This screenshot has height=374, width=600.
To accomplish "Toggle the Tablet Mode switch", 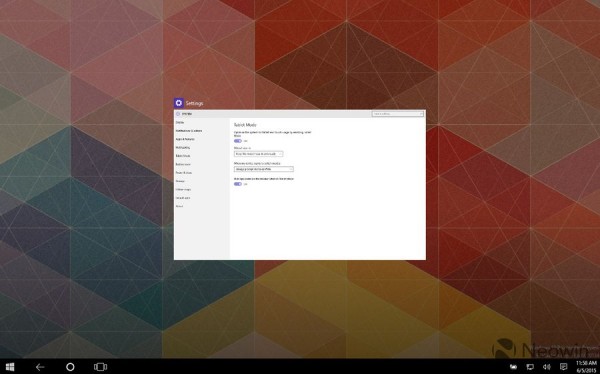I will point(238,141).
